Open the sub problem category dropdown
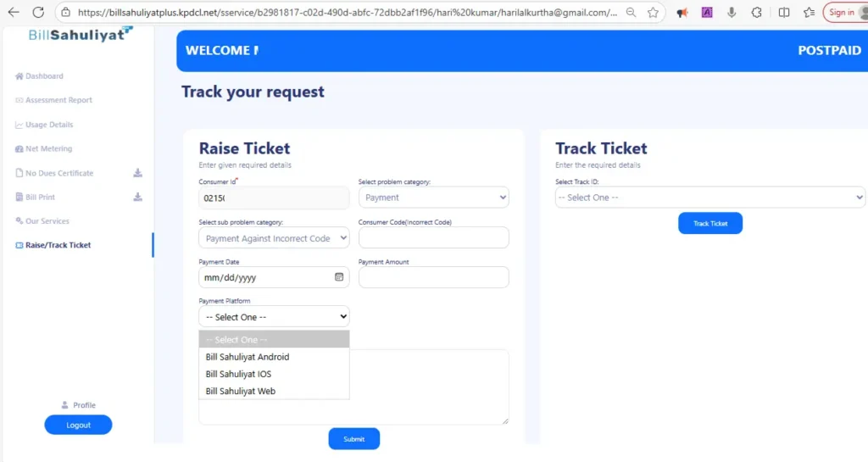This screenshot has height=462, width=868. [x=274, y=238]
